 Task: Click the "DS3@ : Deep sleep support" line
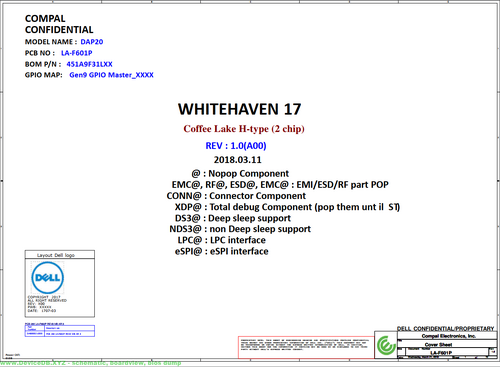coord(233,218)
